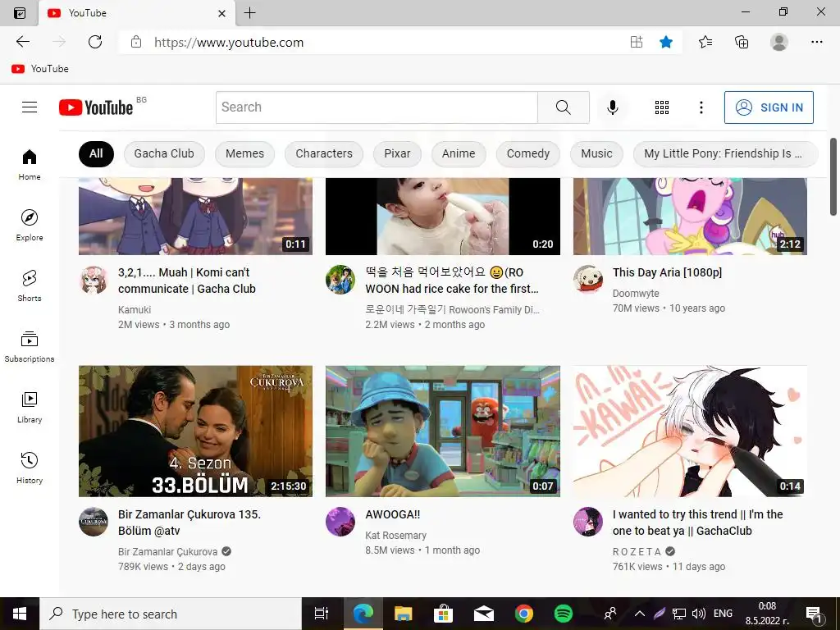Click the apps icon in address bar
Image resolution: width=840 pixels, height=630 pixels.
tap(637, 42)
